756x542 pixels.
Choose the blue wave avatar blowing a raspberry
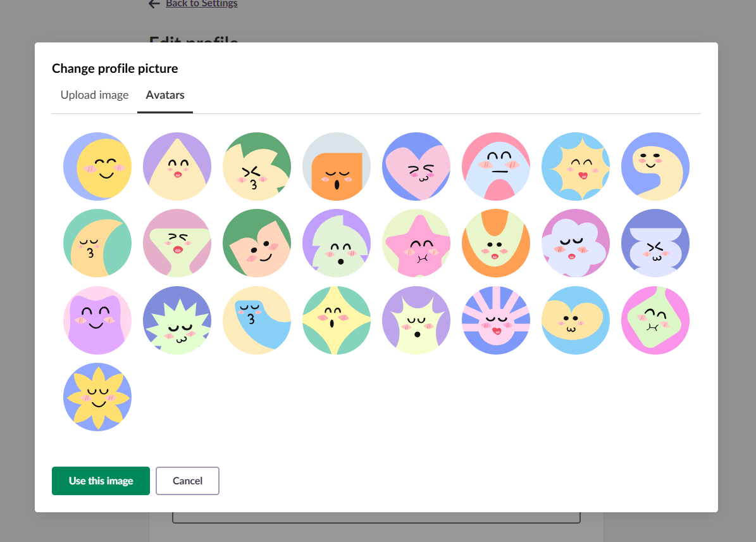click(257, 320)
